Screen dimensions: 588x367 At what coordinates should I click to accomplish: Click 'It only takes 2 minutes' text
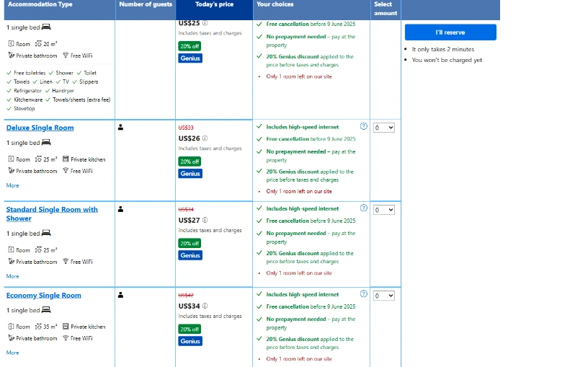[443, 49]
